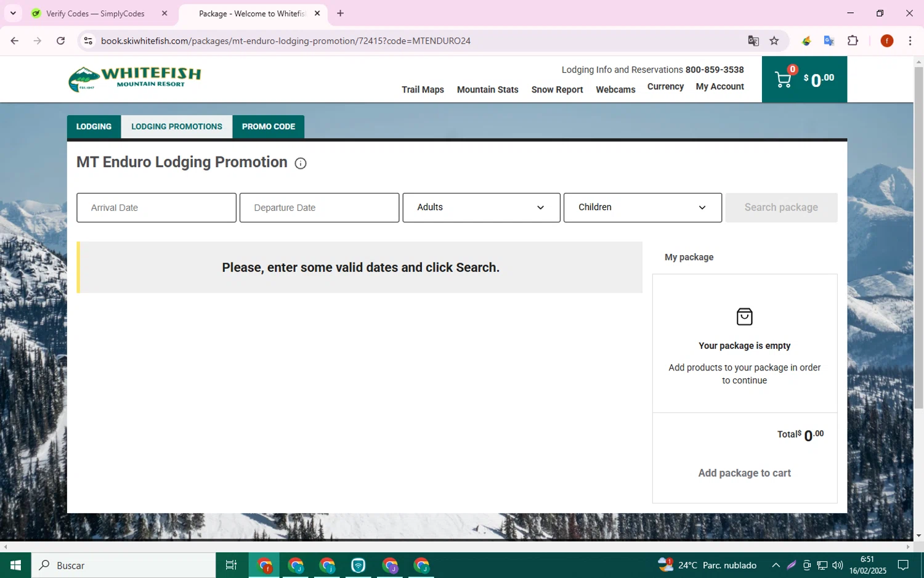The height and width of the screenshot is (578, 924).
Task: Click the phone number 800-859-3538
Action: 715,70
